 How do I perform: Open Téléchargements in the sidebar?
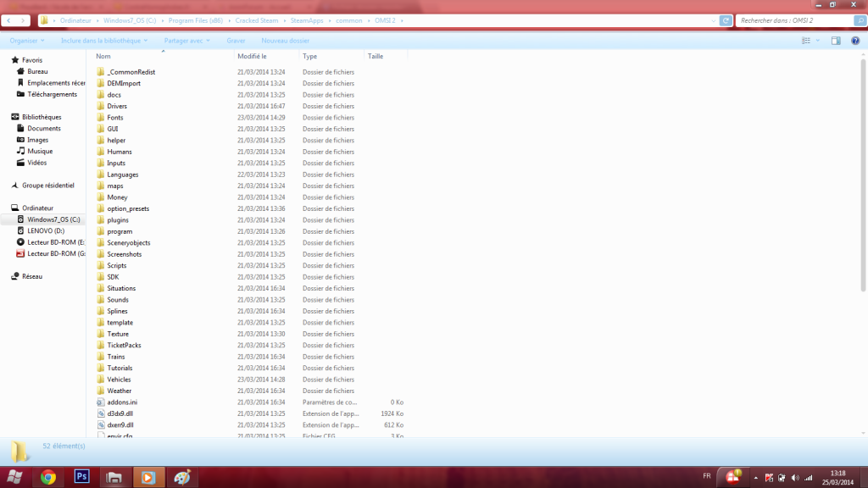tap(52, 94)
